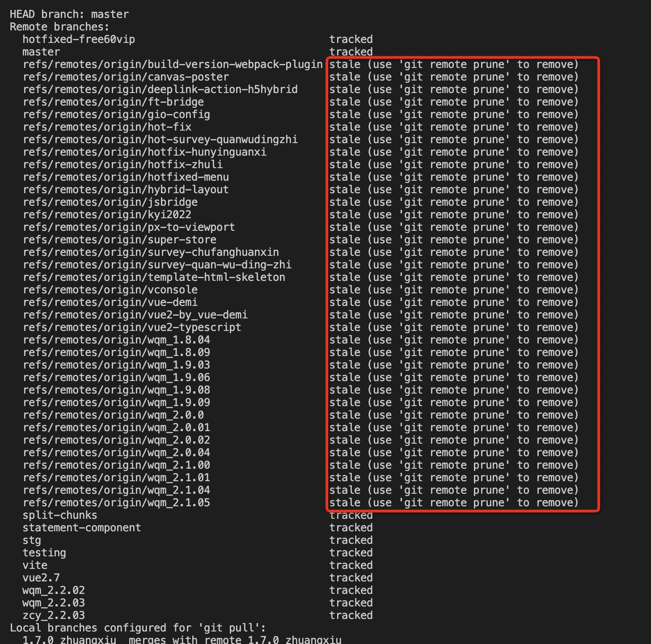Select the template-html-skeleton branch text
Viewport: 651px width, 644px height.
(x=154, y=277)
